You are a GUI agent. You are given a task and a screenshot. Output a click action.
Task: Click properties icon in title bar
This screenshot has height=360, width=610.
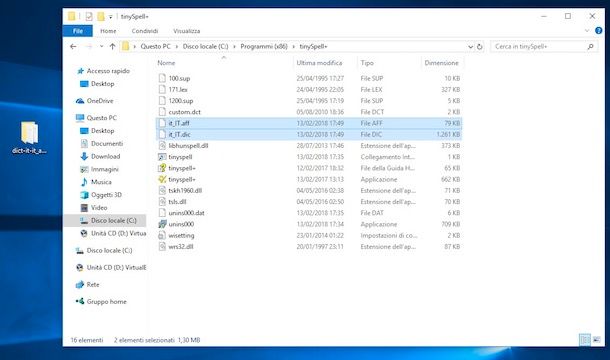click(x=89, y=16)
